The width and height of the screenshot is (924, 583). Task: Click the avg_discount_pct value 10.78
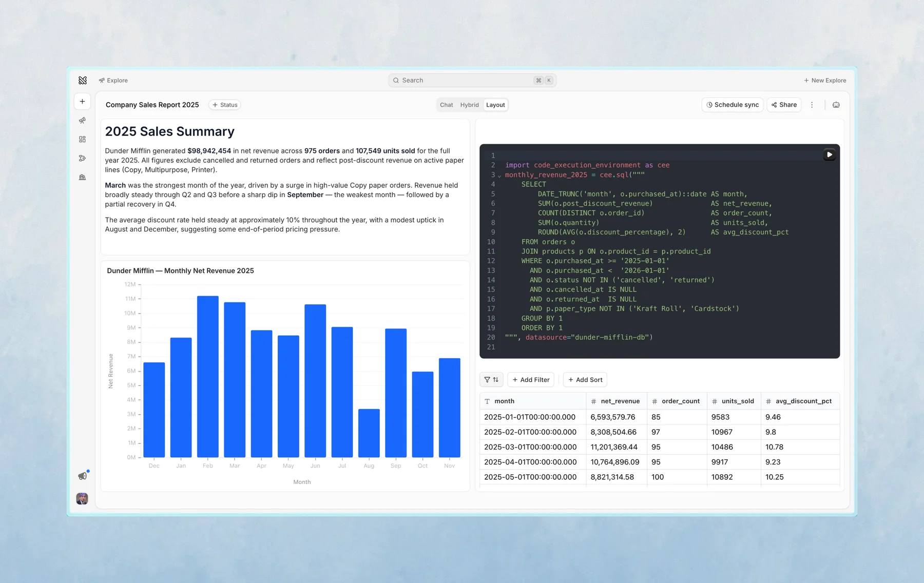click(800, 447)
